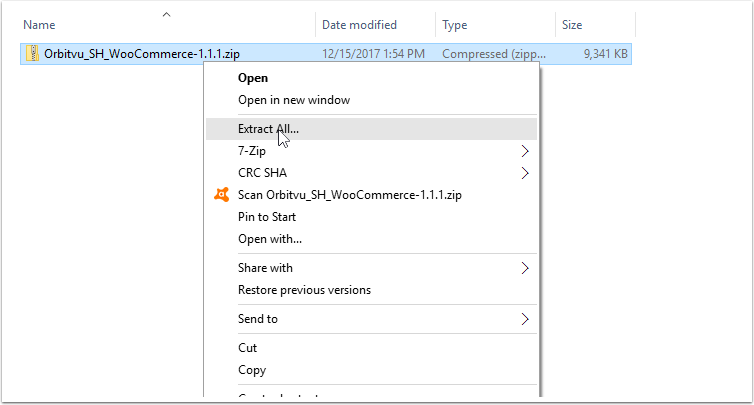Click the zip folder icon of Orbitvu_SH_WooCommerce-1.1.1.zip
Screen dimensions: 754x405
click(x=32, y=53)
